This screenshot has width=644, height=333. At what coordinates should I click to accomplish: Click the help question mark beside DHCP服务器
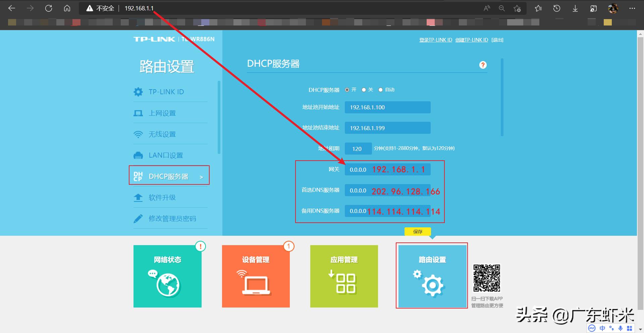483,65
